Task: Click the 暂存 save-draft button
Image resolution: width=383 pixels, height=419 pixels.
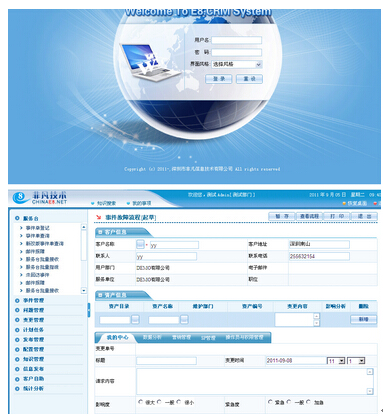Action: tap(282, 216)
